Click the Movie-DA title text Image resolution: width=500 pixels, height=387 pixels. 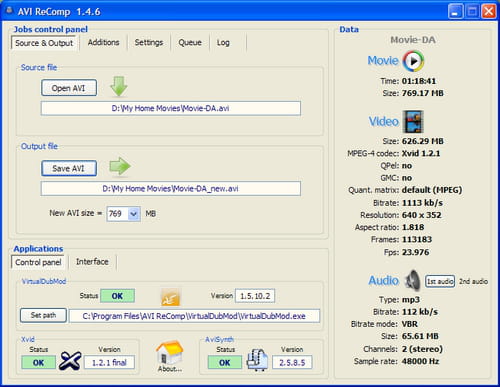point(413,40)
